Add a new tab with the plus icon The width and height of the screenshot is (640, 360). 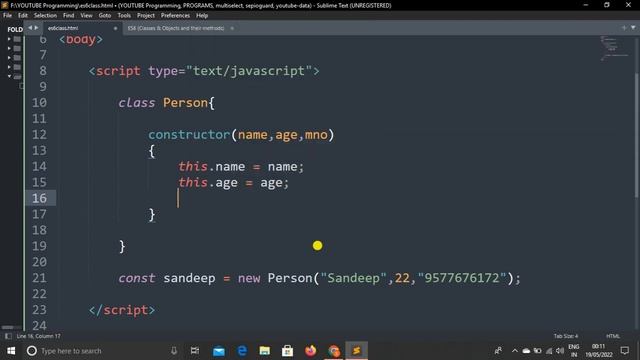point(624,28)
